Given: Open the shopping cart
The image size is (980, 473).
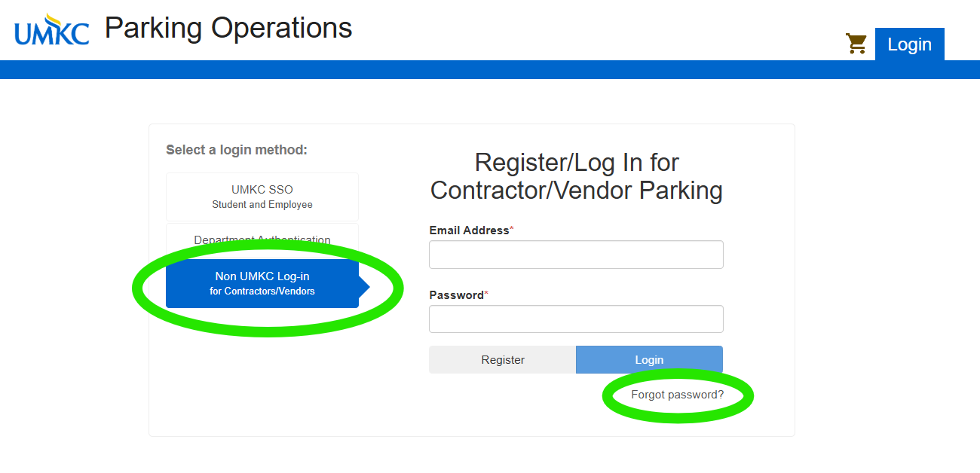Looking at the screenshot, I should 856,44.
